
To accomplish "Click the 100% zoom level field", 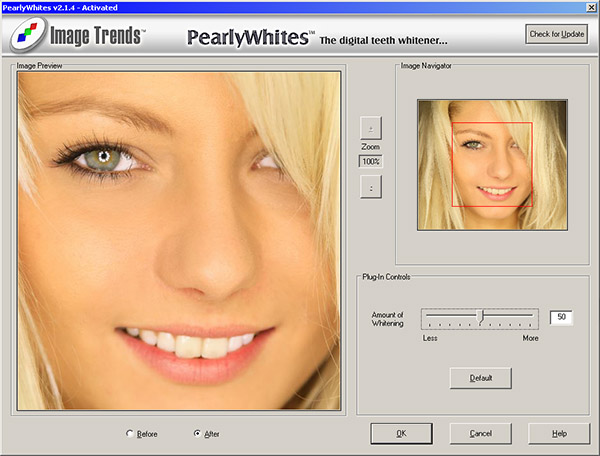I will coord(371,161).
